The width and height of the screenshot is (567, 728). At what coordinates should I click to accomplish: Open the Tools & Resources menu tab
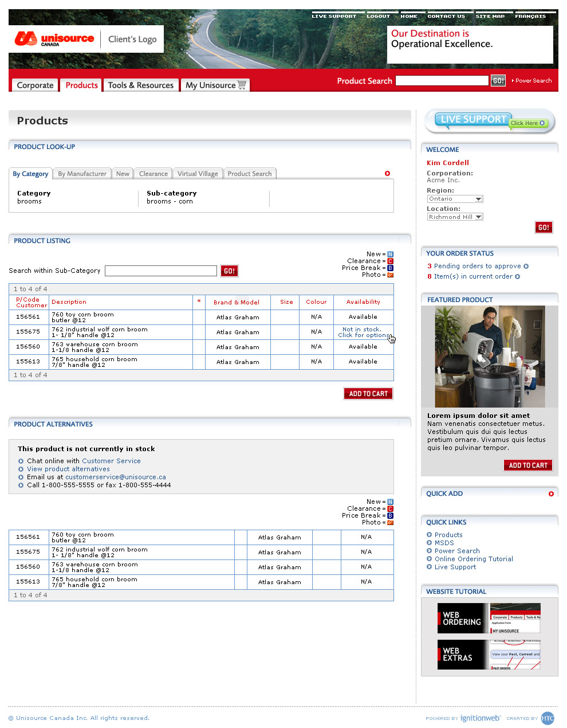click(x=141, y=85)
